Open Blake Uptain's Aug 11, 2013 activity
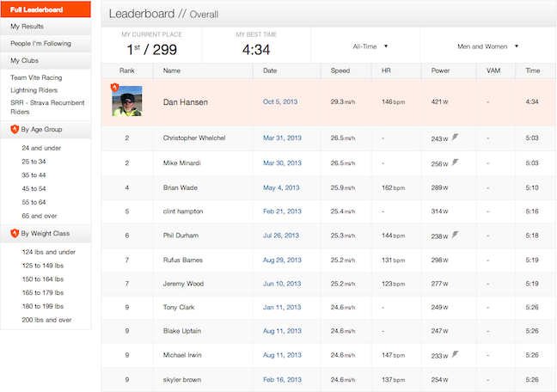Viewport: 557px width, 392px height. pos(282,331)
